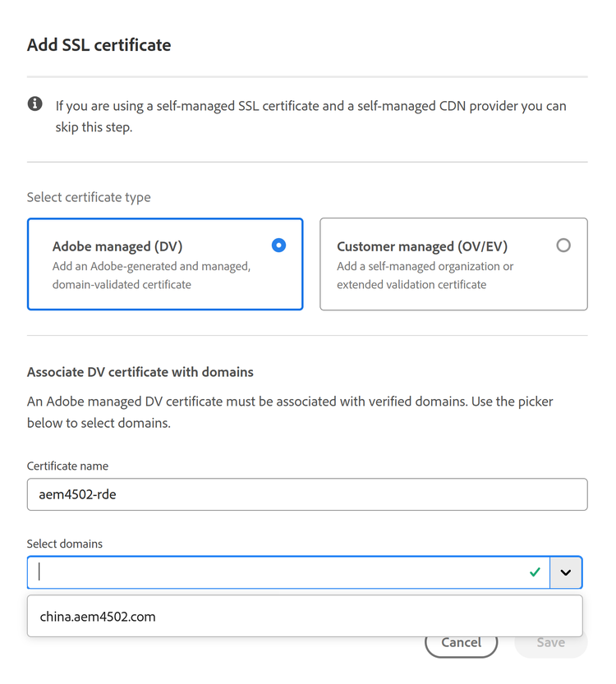Screen dimensions: 616x684
Task: Open the Select domains dropdown arrow
Action: point(566,572)
